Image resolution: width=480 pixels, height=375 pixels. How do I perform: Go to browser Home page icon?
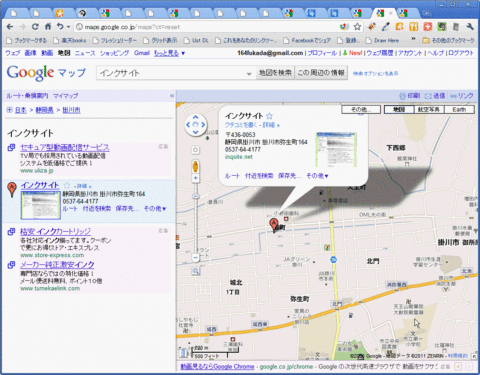click(48, 26)
